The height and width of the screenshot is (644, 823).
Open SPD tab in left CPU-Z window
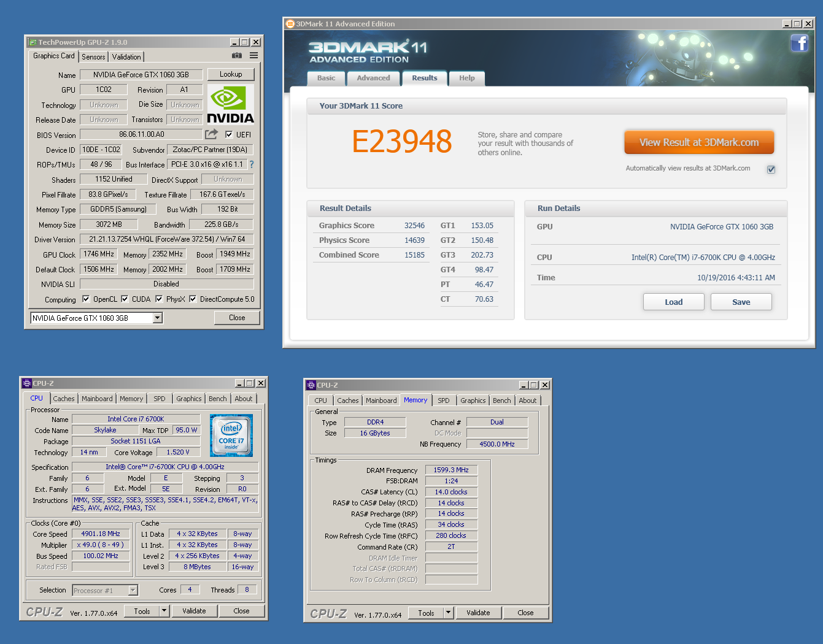pyautogui.click(x=160, y=399)
